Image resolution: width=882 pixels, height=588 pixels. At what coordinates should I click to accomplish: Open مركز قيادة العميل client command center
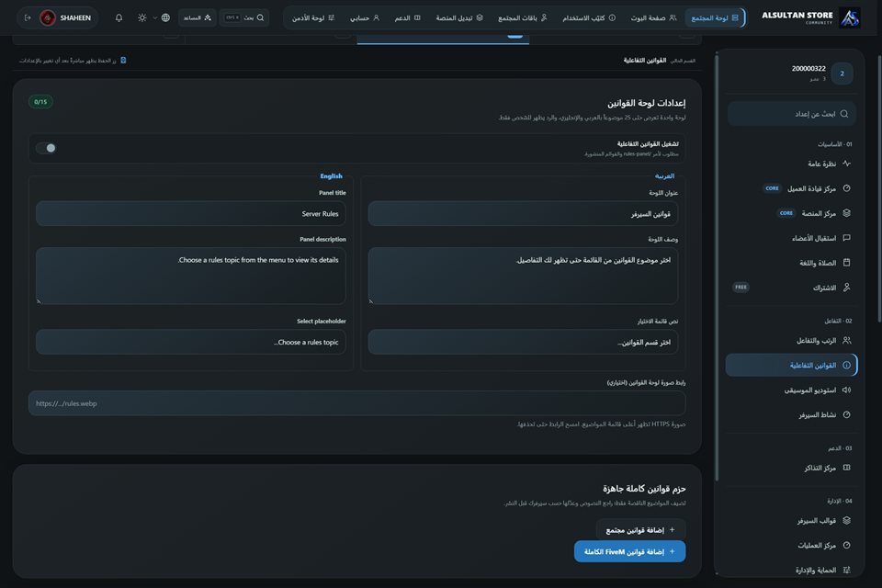[x=790, y=188]
